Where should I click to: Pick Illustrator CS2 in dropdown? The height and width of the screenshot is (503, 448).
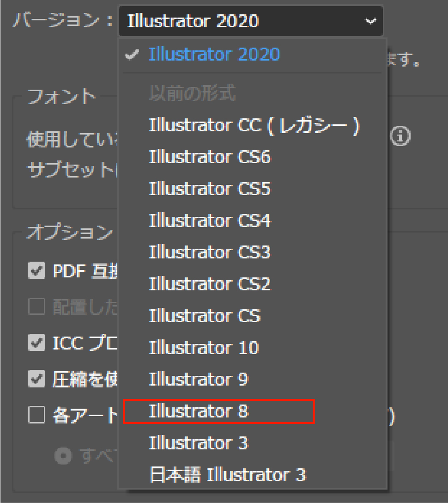210,284
